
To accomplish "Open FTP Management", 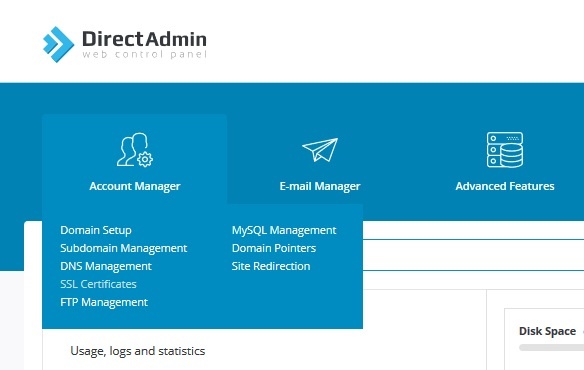I will (x=104, y=302).
